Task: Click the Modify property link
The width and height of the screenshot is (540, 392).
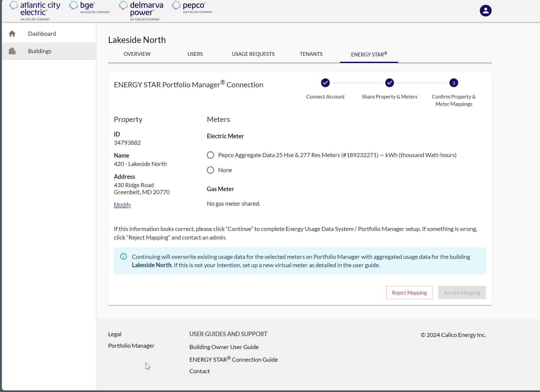Action: pyautogui.click(x=122, y=205)
